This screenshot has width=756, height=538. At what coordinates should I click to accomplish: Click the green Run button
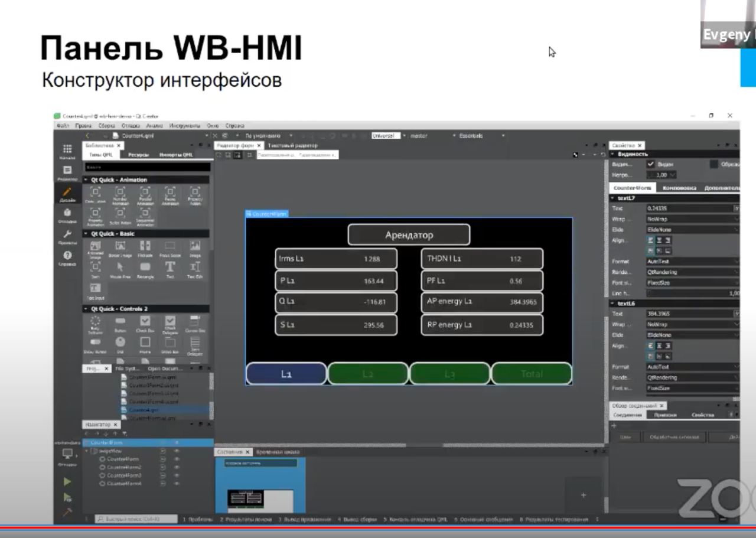pos(67,482)
